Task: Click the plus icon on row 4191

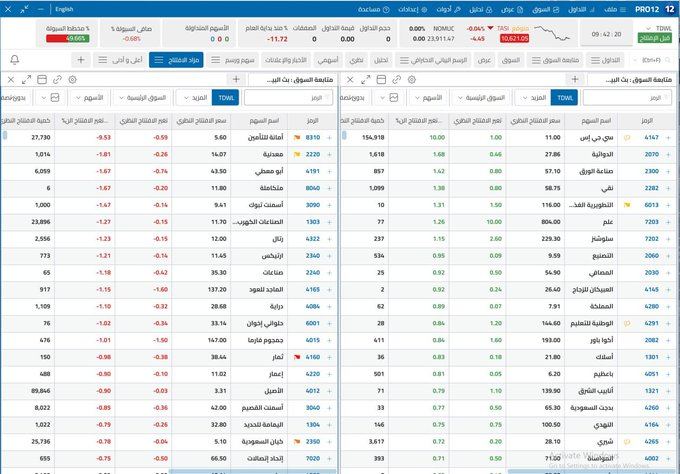Action: [329, 171]
